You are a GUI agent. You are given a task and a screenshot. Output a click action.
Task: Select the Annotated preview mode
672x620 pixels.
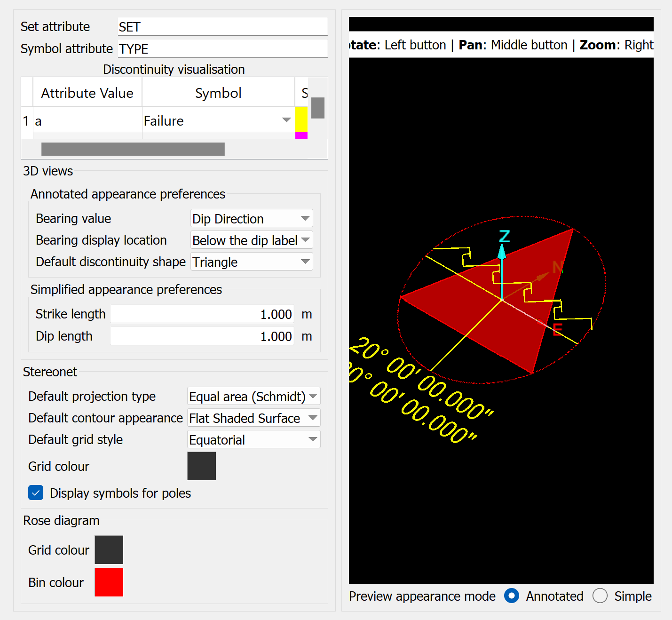pos(512,596)
